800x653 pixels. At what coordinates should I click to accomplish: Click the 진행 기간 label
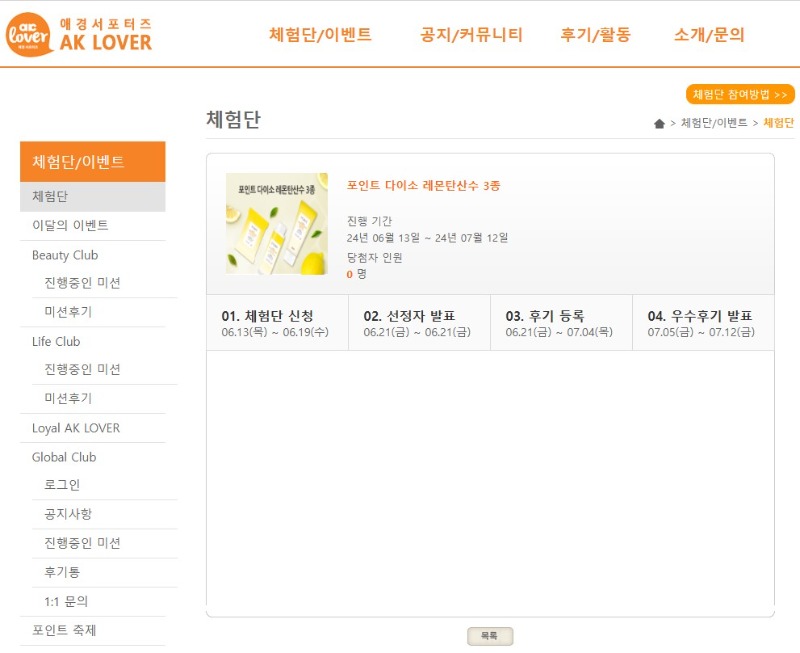click(x=369, y=221)
